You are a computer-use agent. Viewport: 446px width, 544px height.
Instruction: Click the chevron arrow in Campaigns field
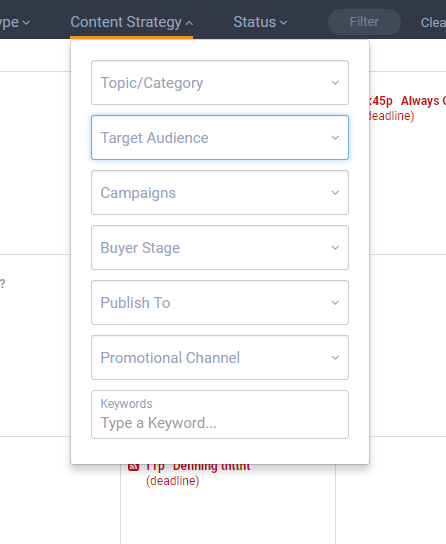(335, 193)
